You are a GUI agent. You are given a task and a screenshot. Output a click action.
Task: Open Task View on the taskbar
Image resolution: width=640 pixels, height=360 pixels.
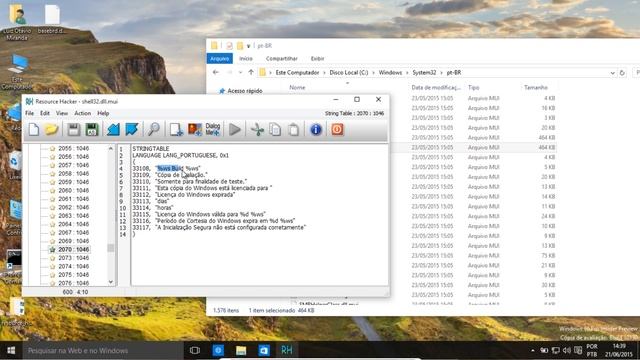[x=195, y=350]
